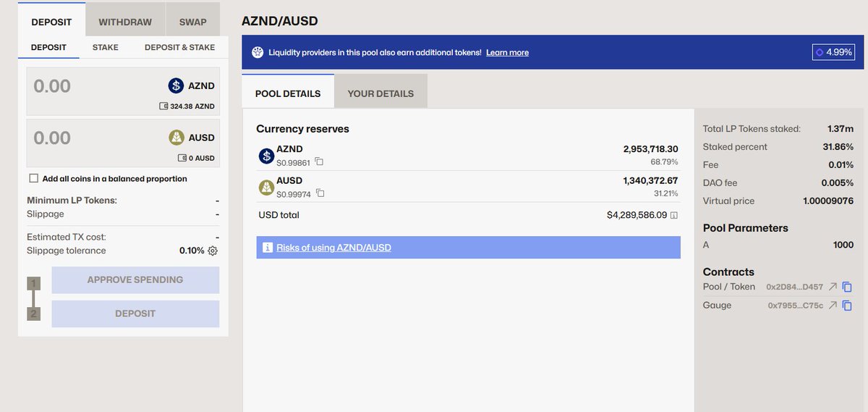
Task: Copy the Gauge contract address
Action: [847, 306]
